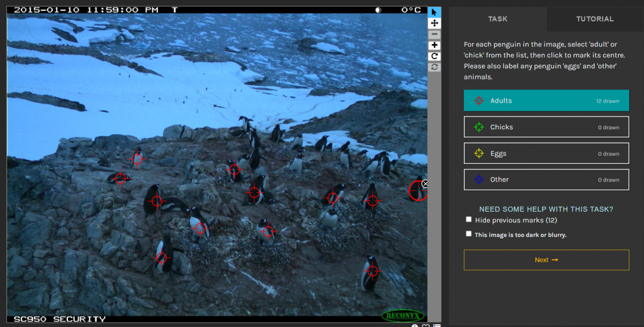The height and width of the screenshot is (327, 644).
Task: Choose the Chicks marking option
Action: (546, 127)
